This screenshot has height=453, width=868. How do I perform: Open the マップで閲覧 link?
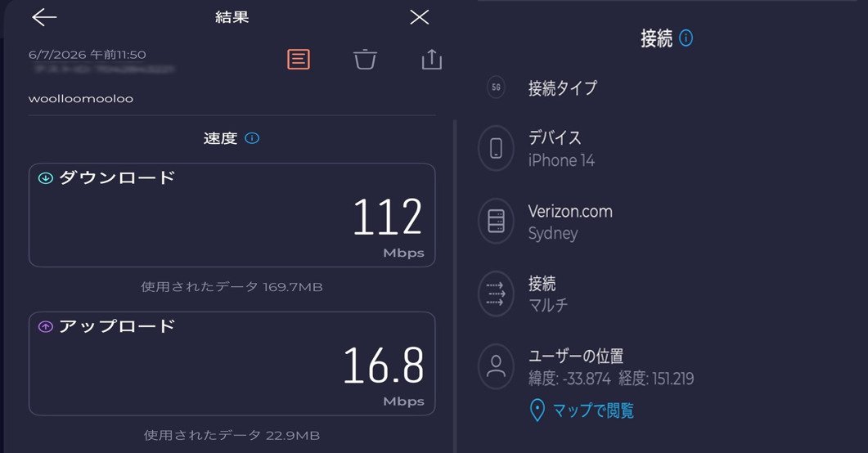point(593,410)
